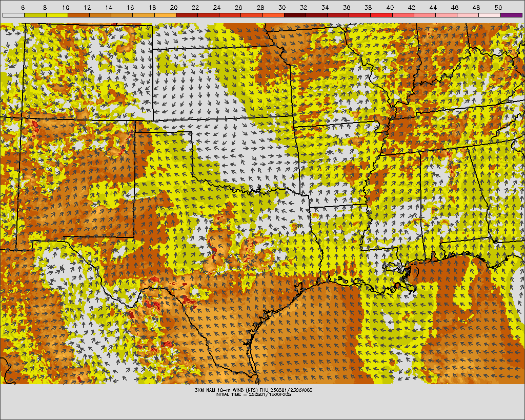The image size is (525, 420).
Task: Click the legend swatch between 10 and 12
Action: coord(78,15)
